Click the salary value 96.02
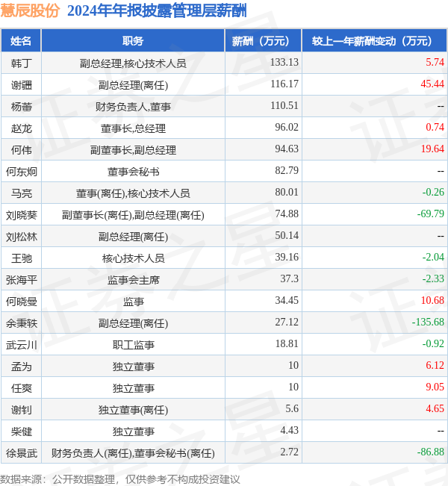 click(x=287, y=127)
